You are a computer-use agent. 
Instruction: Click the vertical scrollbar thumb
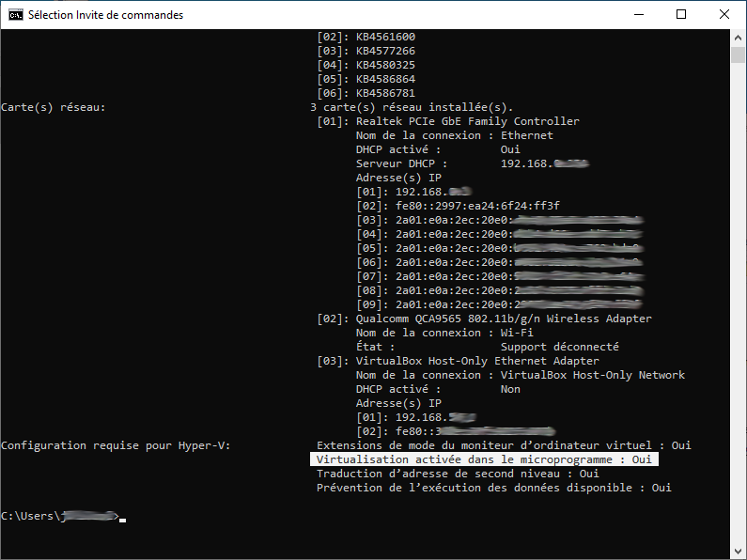(738, 54)
